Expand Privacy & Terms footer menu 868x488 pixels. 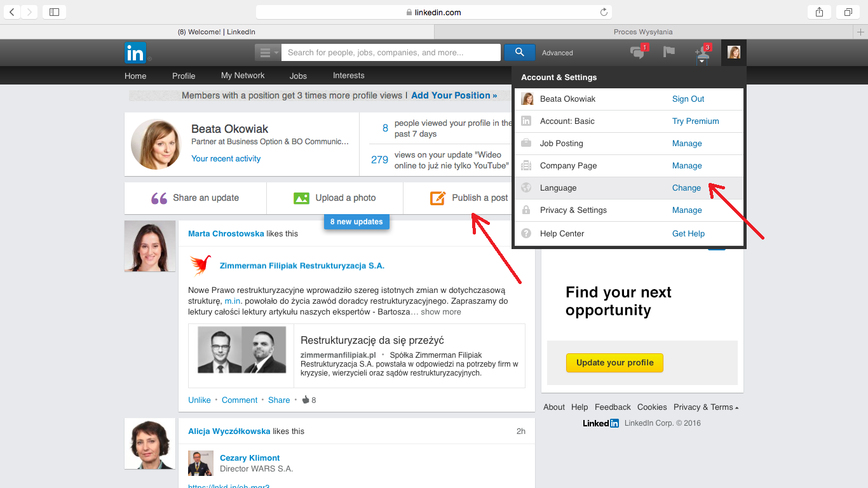click(x=706, y=407)
